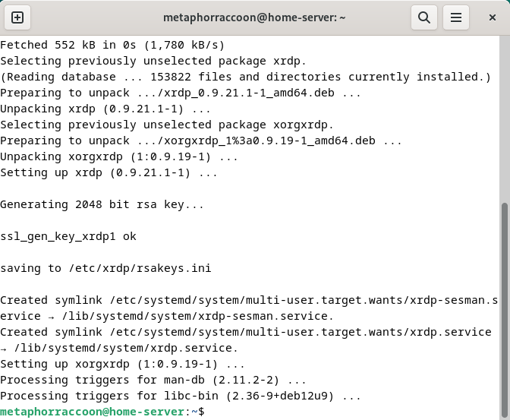Click the 'Fetched 552 kB' output line
The width and height of the screenshot is (510, 420).
click(112, 45)
